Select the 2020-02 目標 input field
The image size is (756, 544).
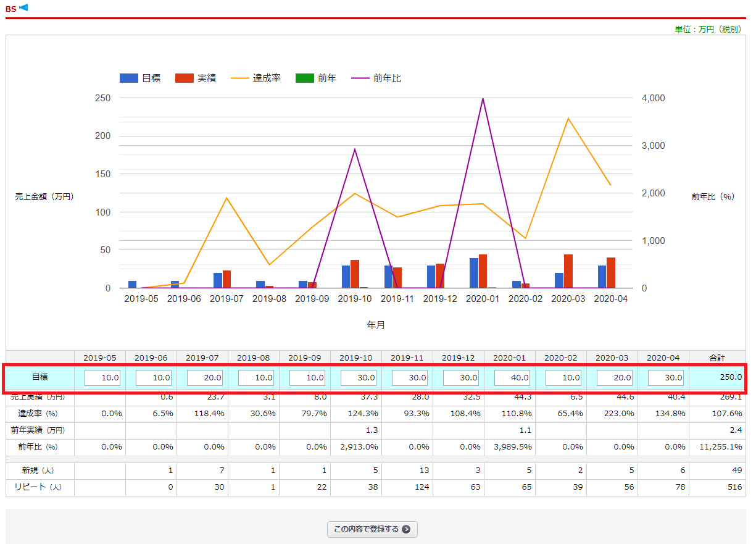coord(563,377)
